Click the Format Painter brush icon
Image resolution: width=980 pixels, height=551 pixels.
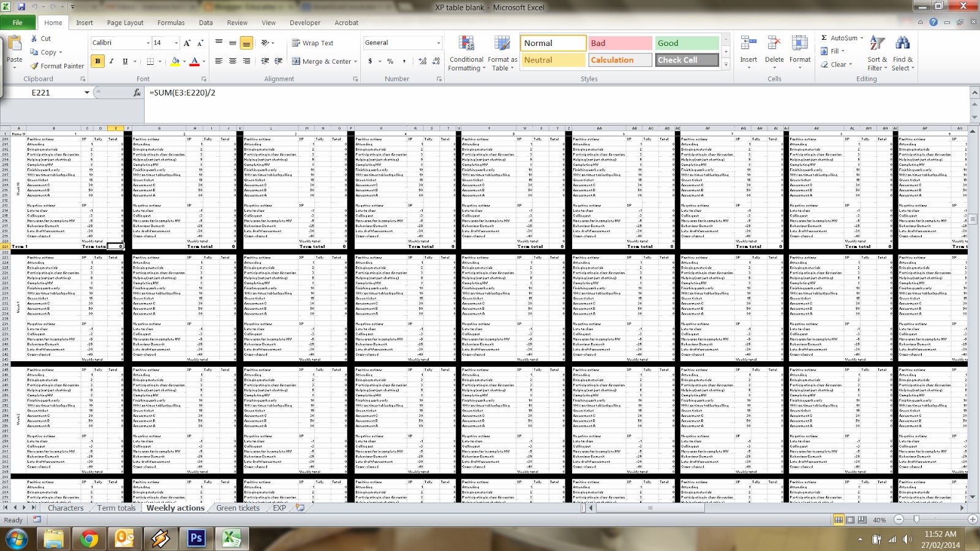pos(35,66)
